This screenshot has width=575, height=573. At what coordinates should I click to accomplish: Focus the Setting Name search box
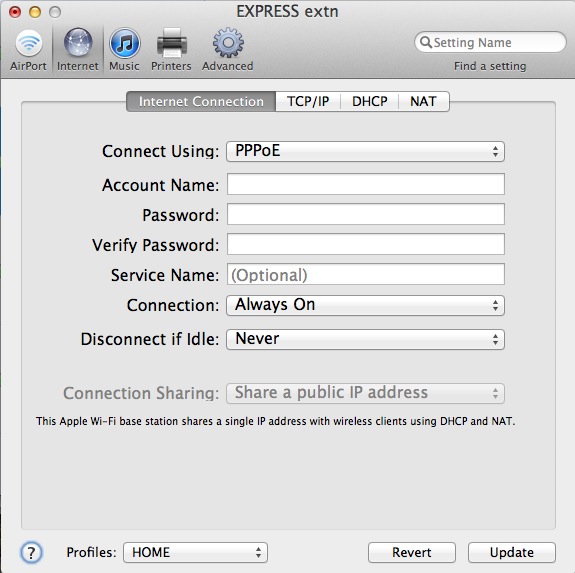[490, 42]
